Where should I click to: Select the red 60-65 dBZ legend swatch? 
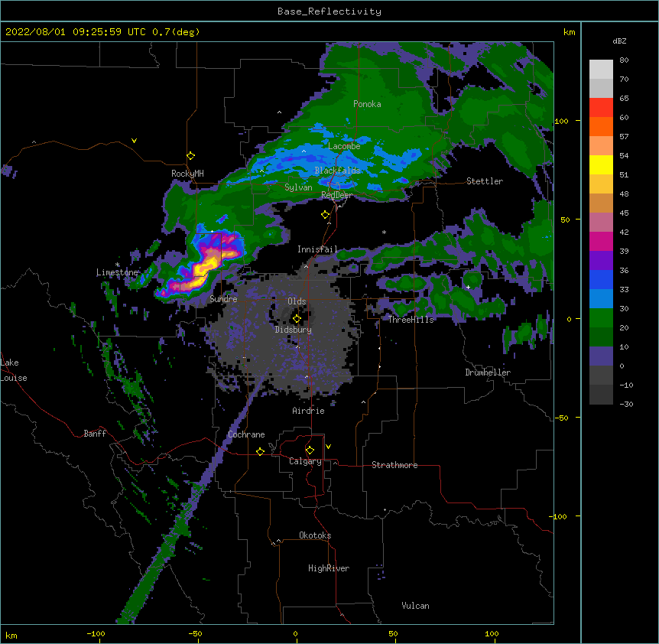coord(601,108)
